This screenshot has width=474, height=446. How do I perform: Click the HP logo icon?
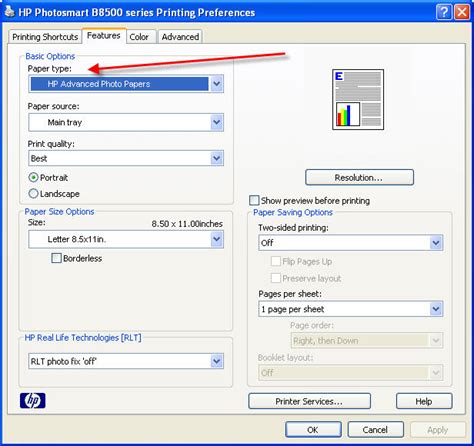point(33,400)
